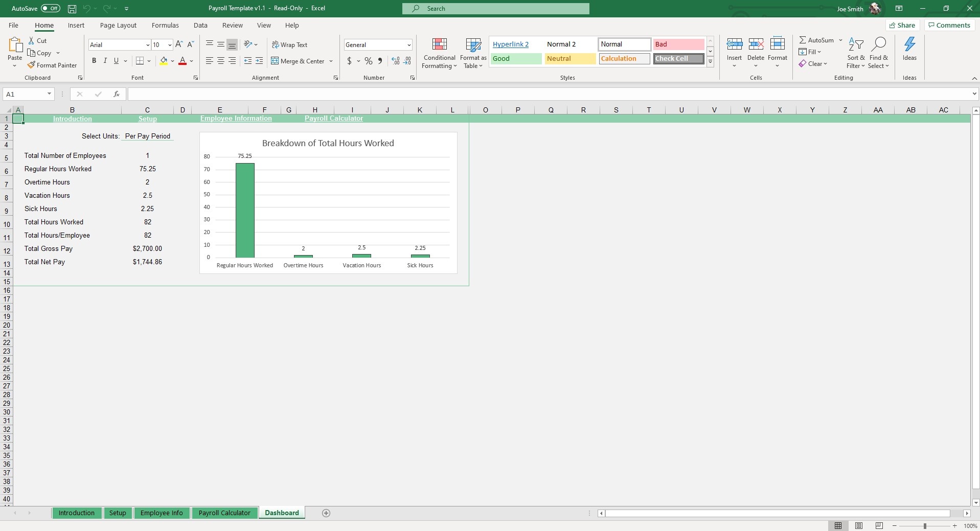Click the Share button

click(902, 25)
